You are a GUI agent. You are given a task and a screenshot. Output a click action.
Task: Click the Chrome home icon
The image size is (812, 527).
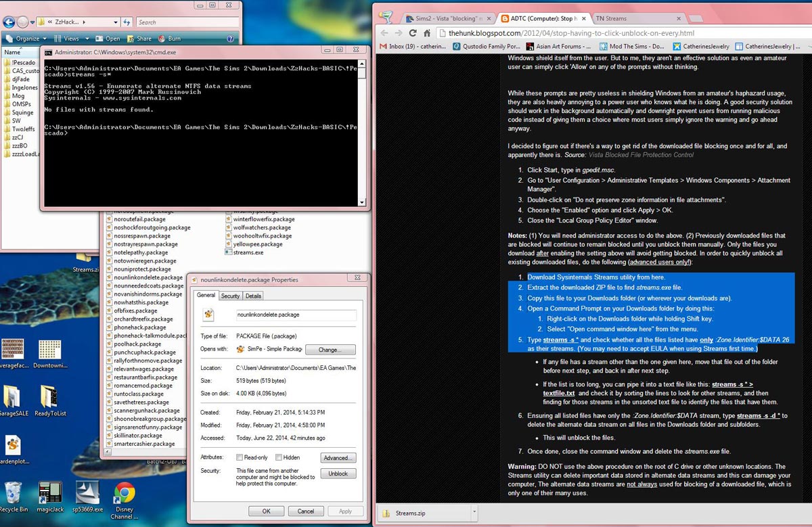(x=428, y=32)
